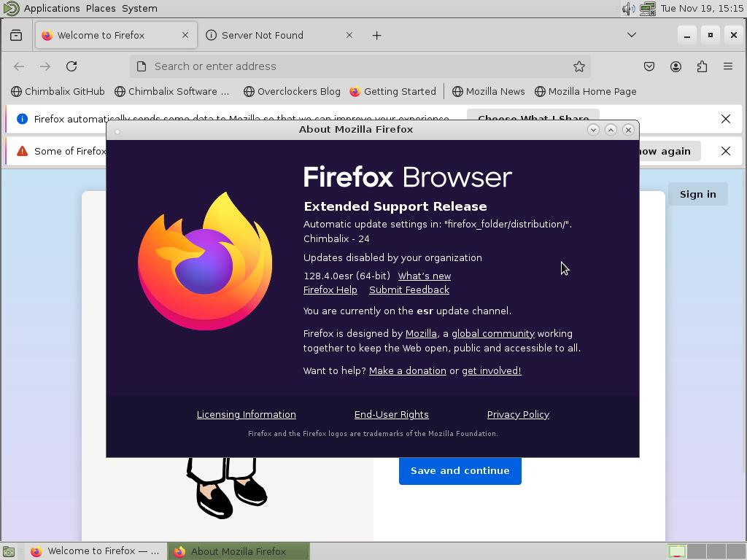Image resolution: width=747 pixels, height=560 pixels.
Task: Click Submit Feedback link
Action: [409, 290]
